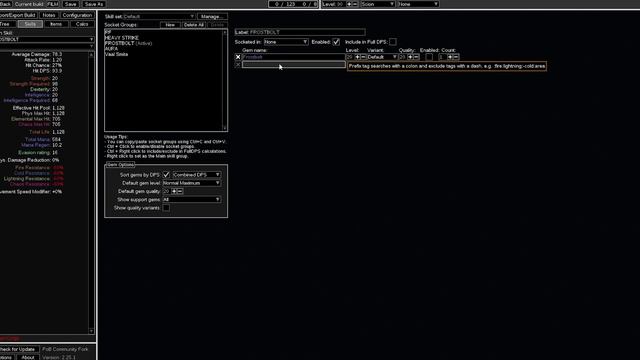Open Skill set Default dropdown
Screen dimensions: 640x360
(x=159, y=16)
